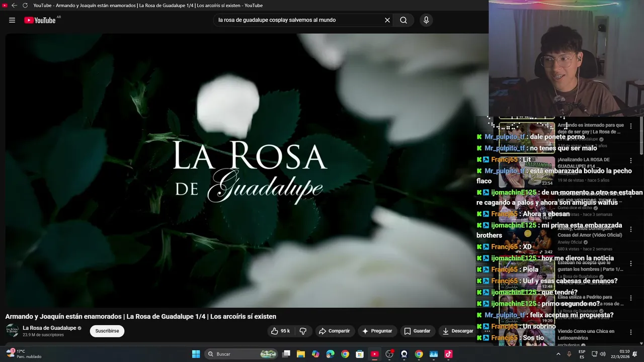Start voice search with the microphone
Viewport: 644px width, 362px height.
point(426,20)
